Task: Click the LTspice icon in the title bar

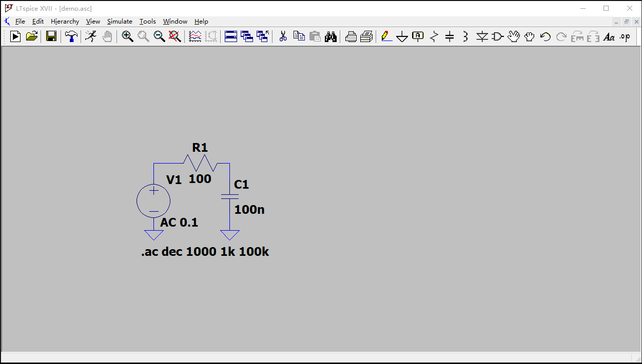Action: pyautogui.click(x=8, y=8)
